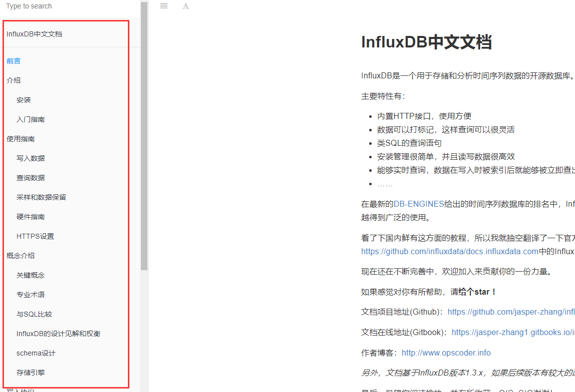Click the bullet 数据可以打标记，这样查询可以很灵活
This screenshot has height=392, width=575.
tap(446, 129)
